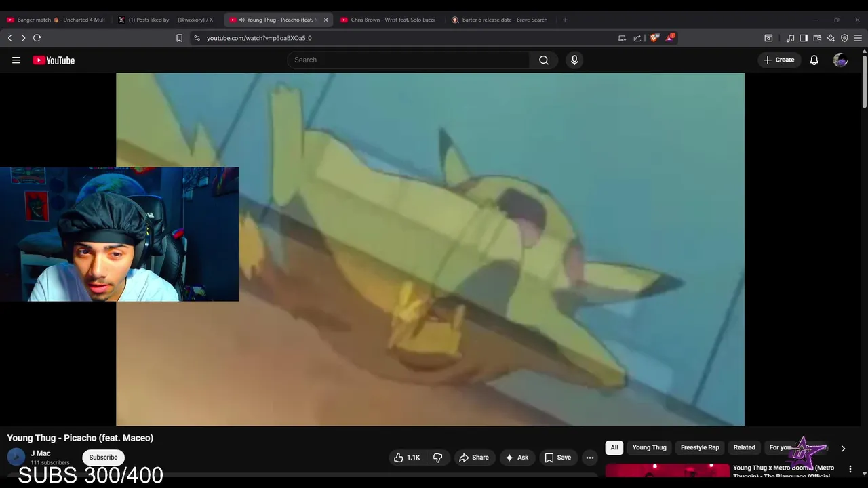Dislike this video
The height and width of the screenshot is (488, 868).
pos(438,457)
